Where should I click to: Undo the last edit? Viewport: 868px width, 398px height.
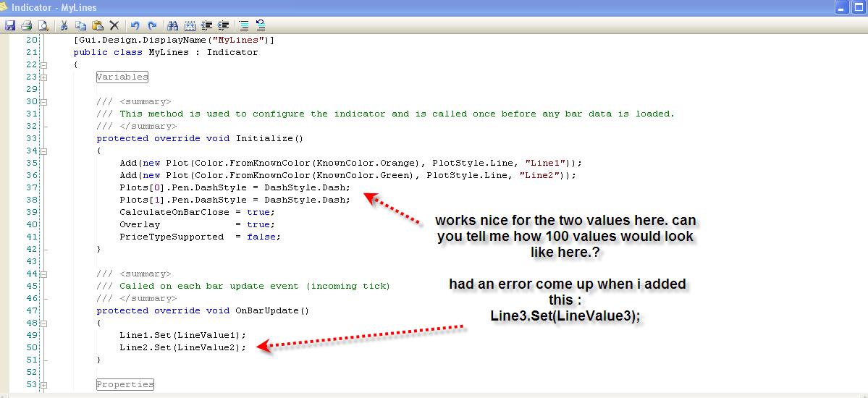135,25
